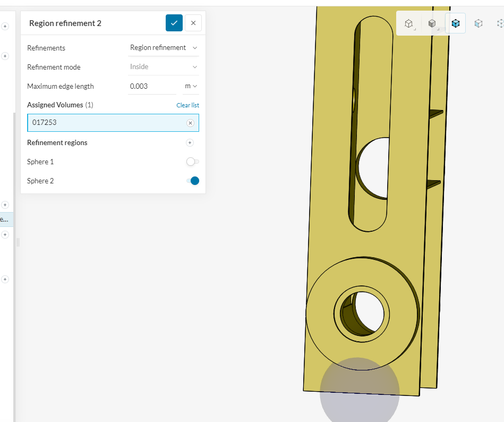The height and width of the screenshot is (422, 504).
Task: Open the shaded render mode menu
Action: coord(432,23)
